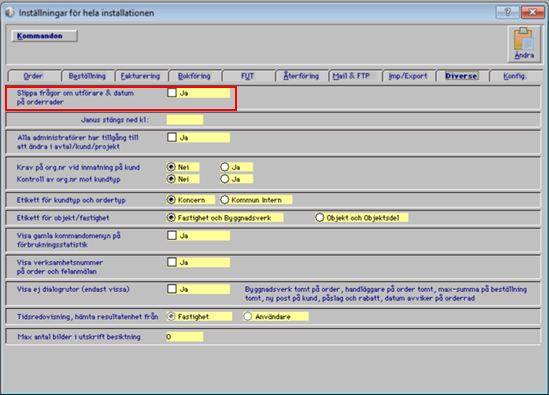
Task: Choose the Koncern radio option
Action: point(171,200)
